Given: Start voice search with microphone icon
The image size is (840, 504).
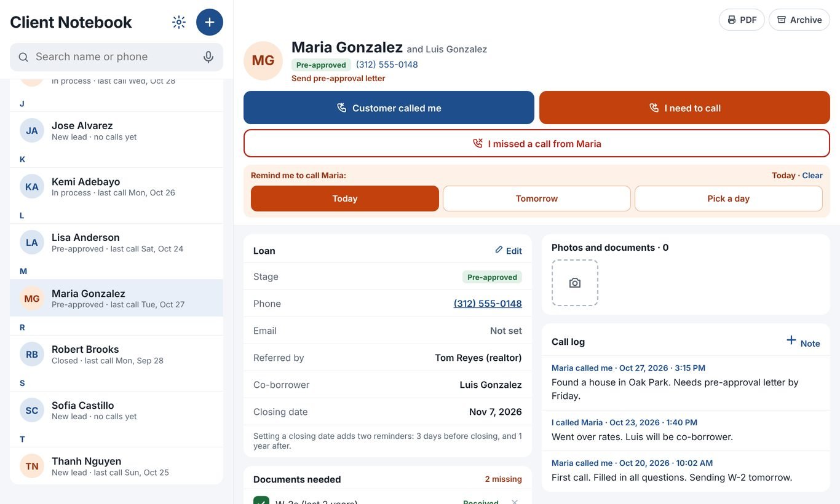Looking at the screenshot, I should (x=208, y=57).
